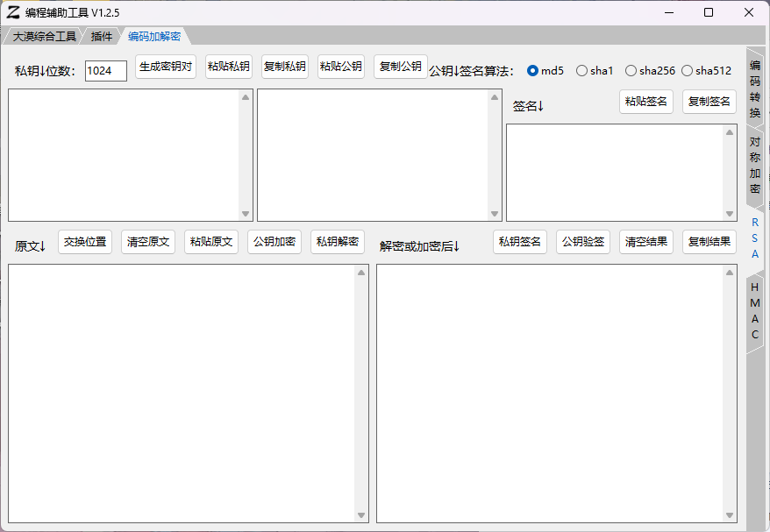This screenshot has height=532, width=770.
Task: Click the 生成密钥对 button
Action: 166,67
